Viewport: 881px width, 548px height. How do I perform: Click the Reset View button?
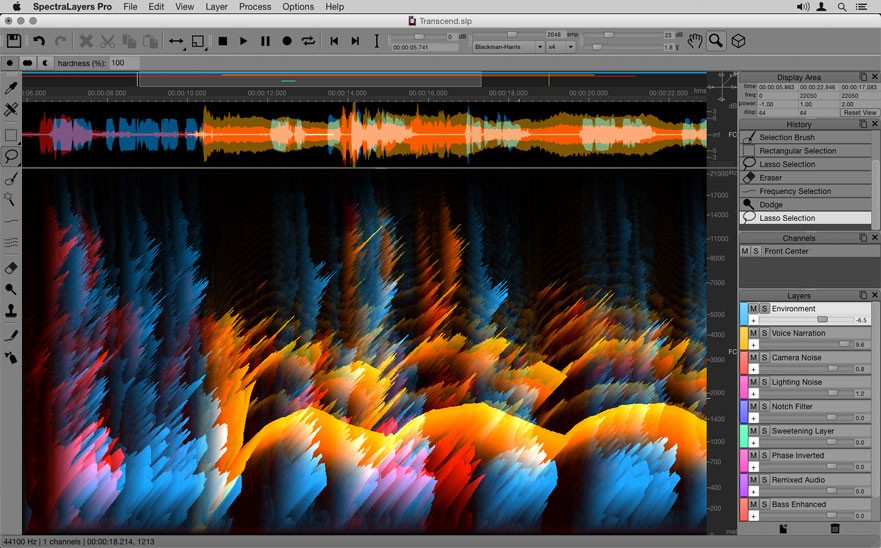tap(859, 112)
